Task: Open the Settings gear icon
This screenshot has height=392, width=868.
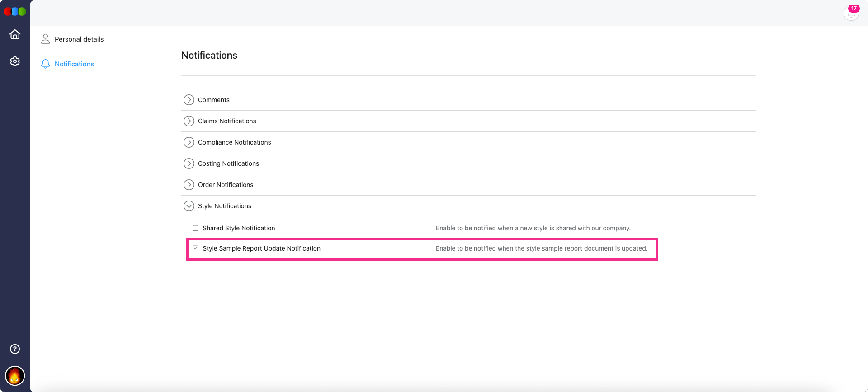Action: click(x=15, y=61)
